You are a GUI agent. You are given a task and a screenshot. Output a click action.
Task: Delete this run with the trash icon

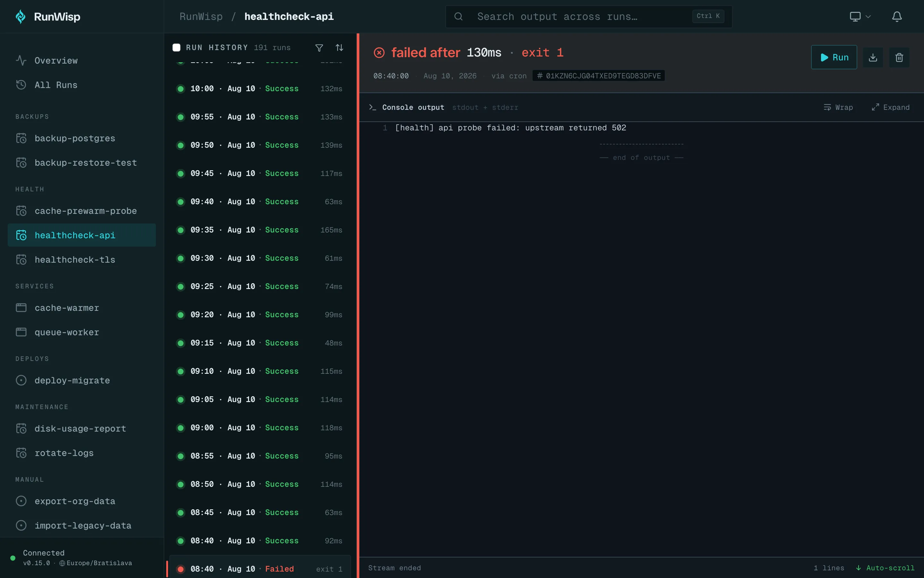(x=899, y=57)
